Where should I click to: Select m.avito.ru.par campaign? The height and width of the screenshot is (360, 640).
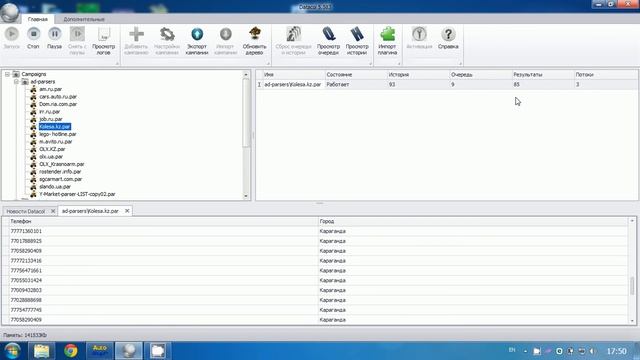[x=56, y=142]
